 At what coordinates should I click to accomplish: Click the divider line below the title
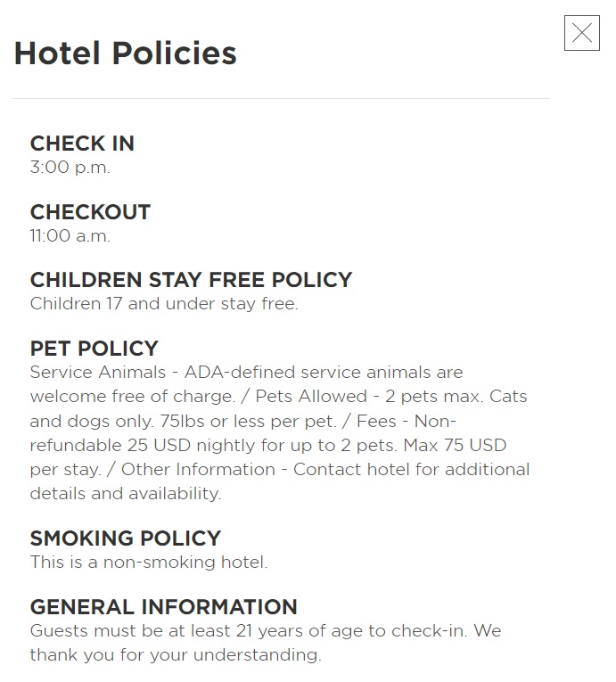[x=280, y=98]
